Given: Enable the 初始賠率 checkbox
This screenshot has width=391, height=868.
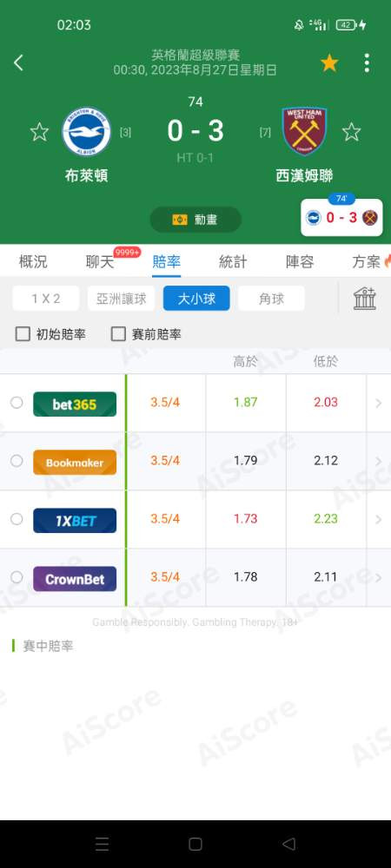Looking at the screenshot, I should point(23,334).
